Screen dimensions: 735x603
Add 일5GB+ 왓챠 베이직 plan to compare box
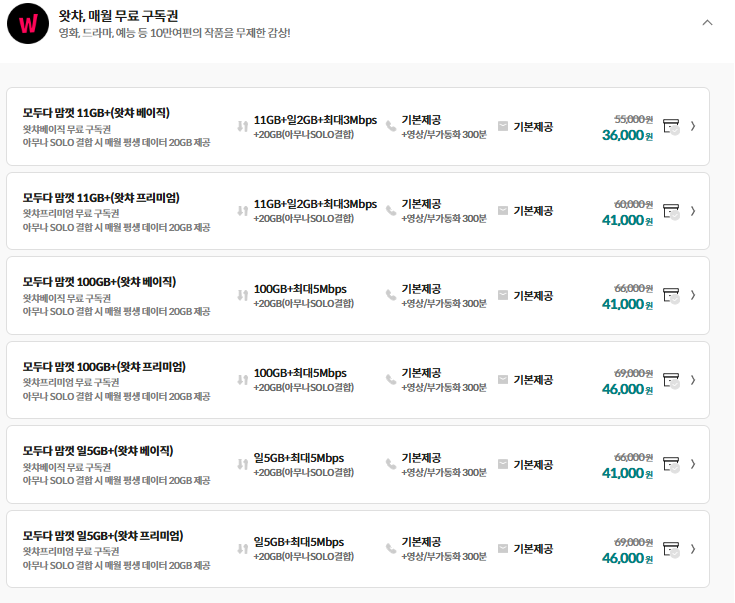point(671,465)
